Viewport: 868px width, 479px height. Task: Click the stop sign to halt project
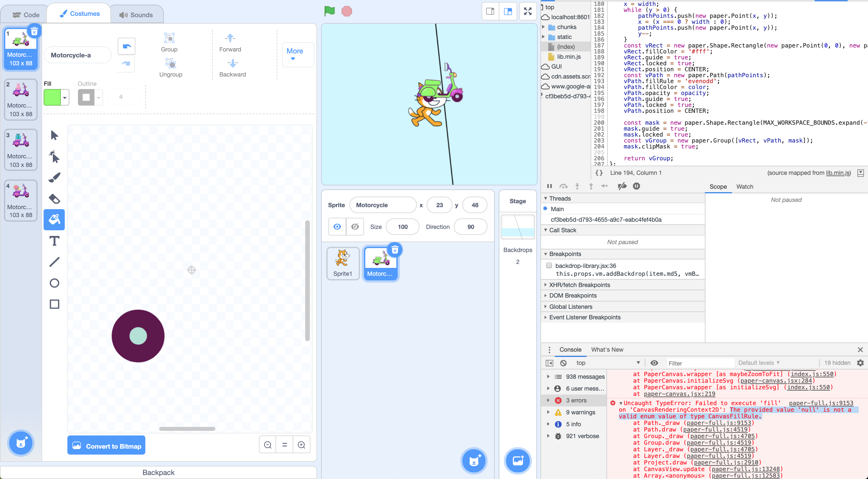coord(346,11)
